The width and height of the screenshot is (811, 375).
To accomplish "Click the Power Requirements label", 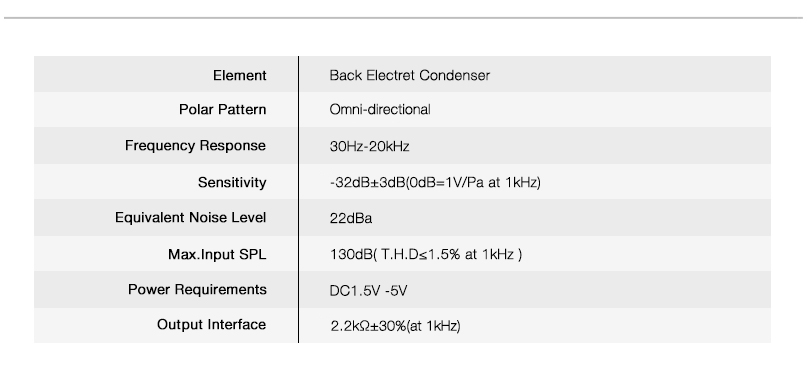I will coord(198,290).
